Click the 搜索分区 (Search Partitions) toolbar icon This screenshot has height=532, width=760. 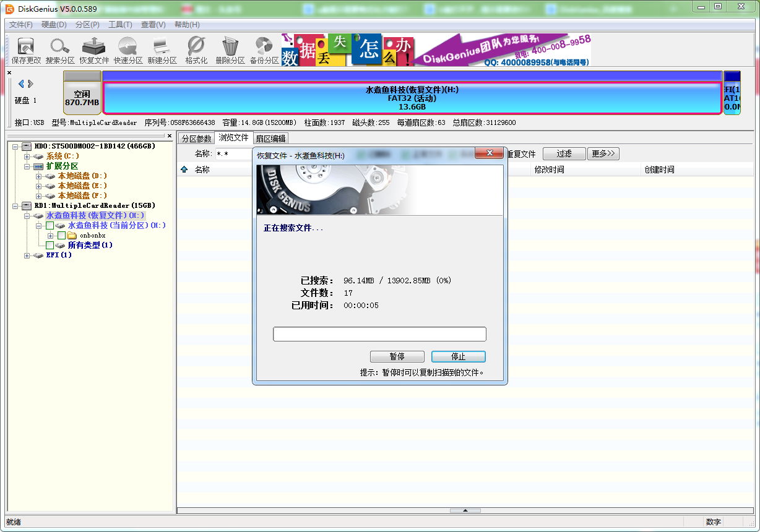tap(60, 51)
